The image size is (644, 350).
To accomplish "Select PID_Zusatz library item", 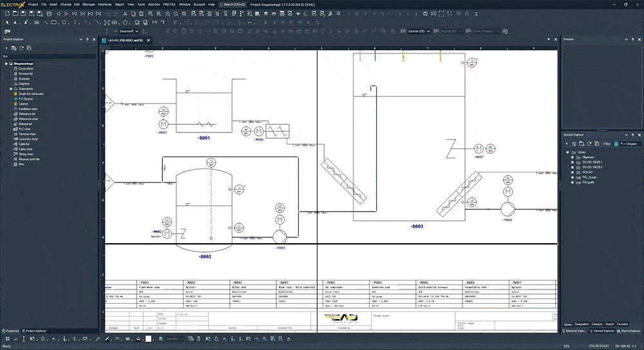I will [x=589, y=178].
